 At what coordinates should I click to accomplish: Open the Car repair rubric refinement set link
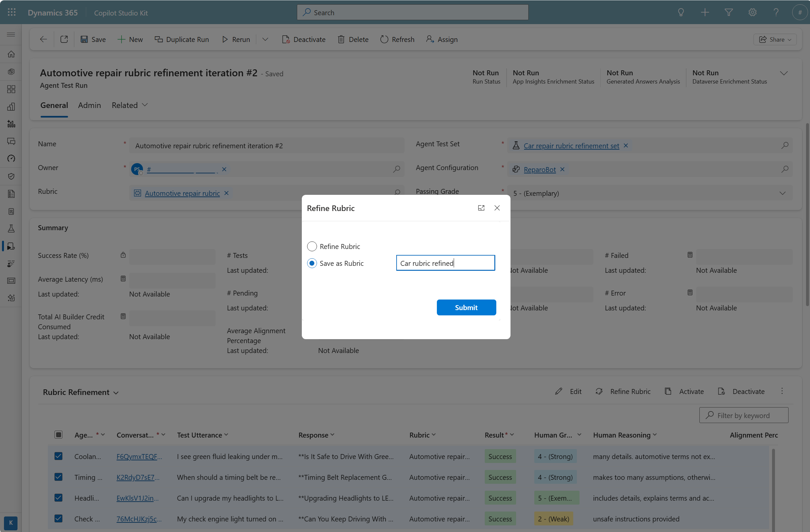(571, 146)
